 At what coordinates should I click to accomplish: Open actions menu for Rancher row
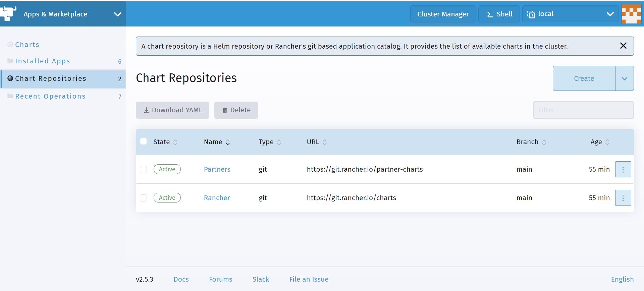[623, 198]
